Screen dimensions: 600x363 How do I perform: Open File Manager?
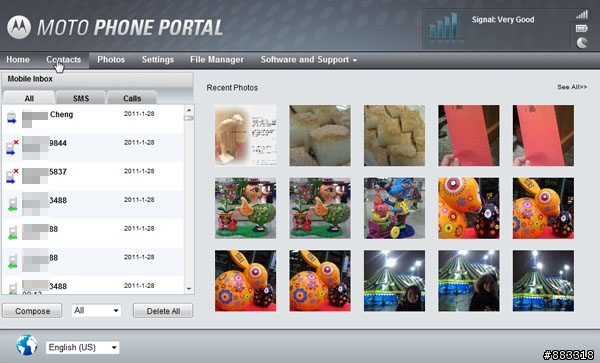[217, 60]
